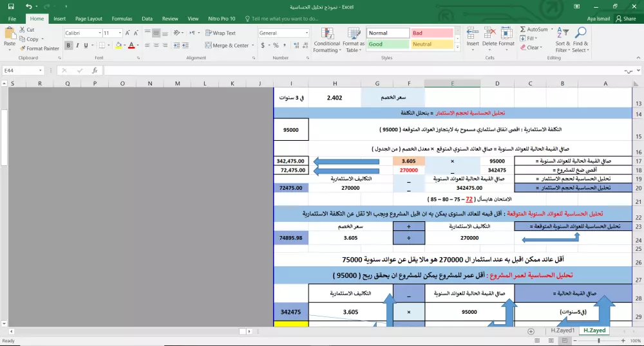Click the Share button
This screenshot has height=346, width=644.
[x=625, y=19]
